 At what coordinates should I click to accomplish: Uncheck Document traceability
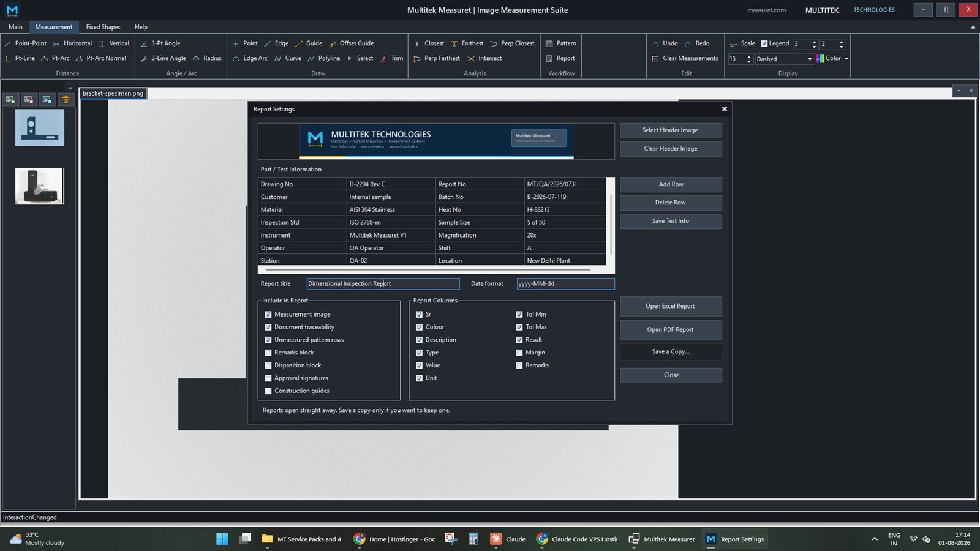tap(268, 327)
